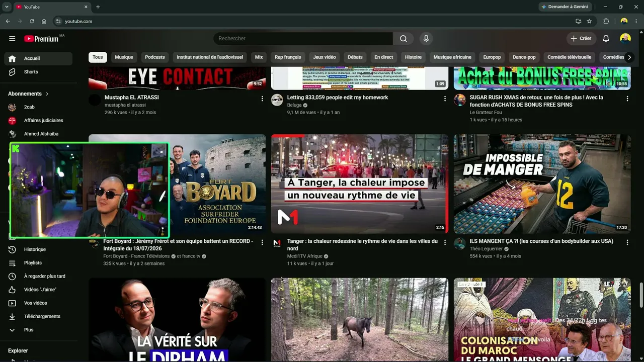
Task: Open the YouTube hamburger guide menu
Action: coord(12,39)
